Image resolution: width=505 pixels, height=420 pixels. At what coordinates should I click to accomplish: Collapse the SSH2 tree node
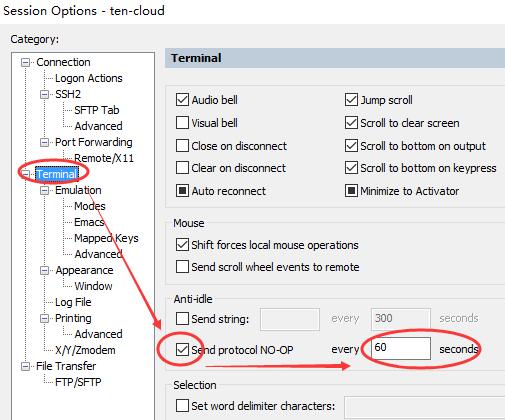(44, 94)
